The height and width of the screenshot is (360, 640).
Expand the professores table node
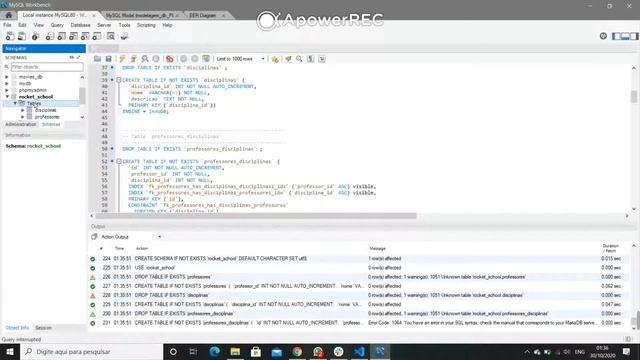[x=23, y=117]
